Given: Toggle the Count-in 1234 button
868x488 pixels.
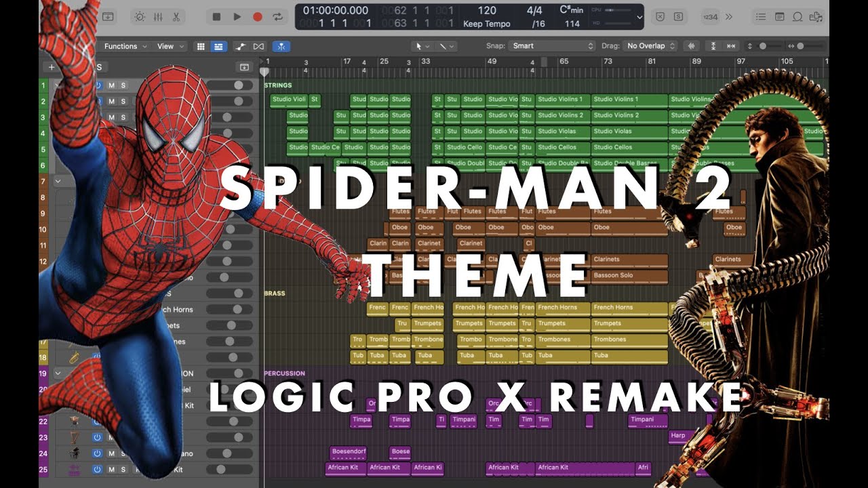Looking at the screenshot, I should 710,17.
